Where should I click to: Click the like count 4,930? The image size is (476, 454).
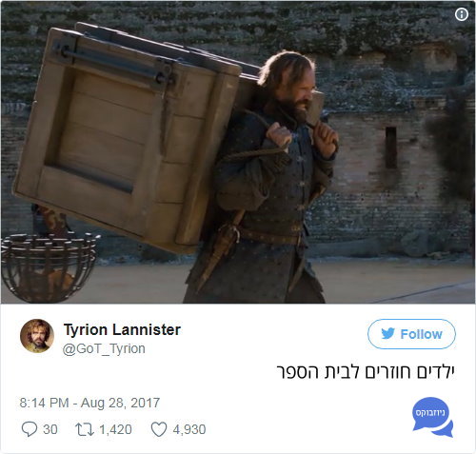point(189,429)
